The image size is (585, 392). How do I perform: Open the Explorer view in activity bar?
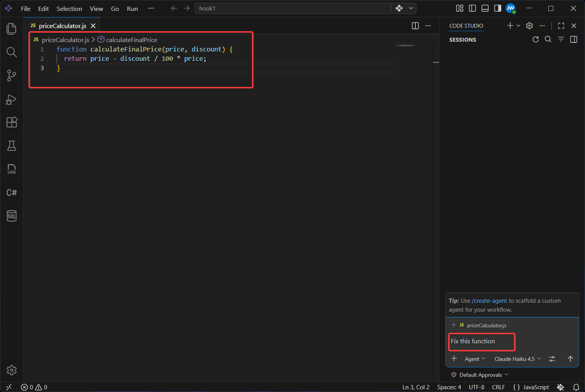pyautogui.click(x=12, y=28)
